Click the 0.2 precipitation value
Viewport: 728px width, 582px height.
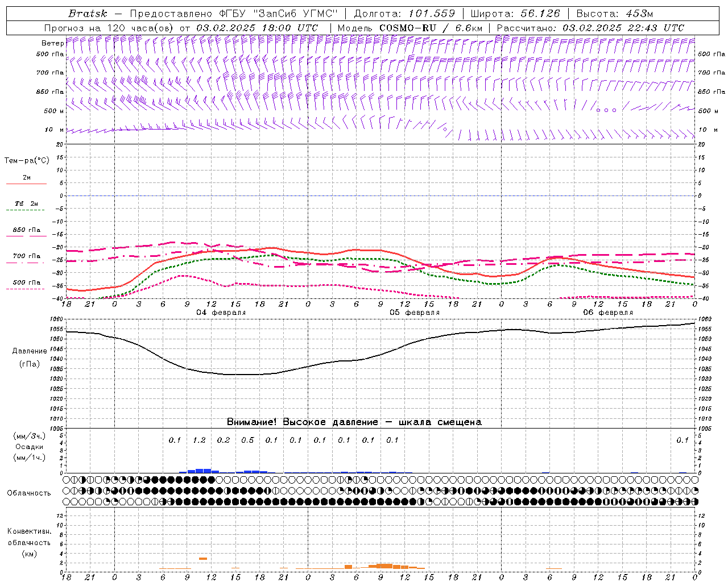coord(224,440)
